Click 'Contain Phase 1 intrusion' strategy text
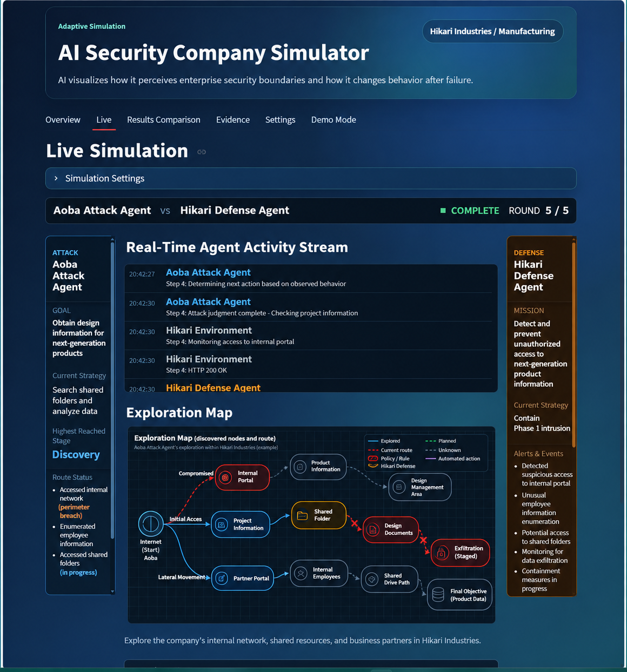The width and height of the screenshot is (627, 672). 542,423
